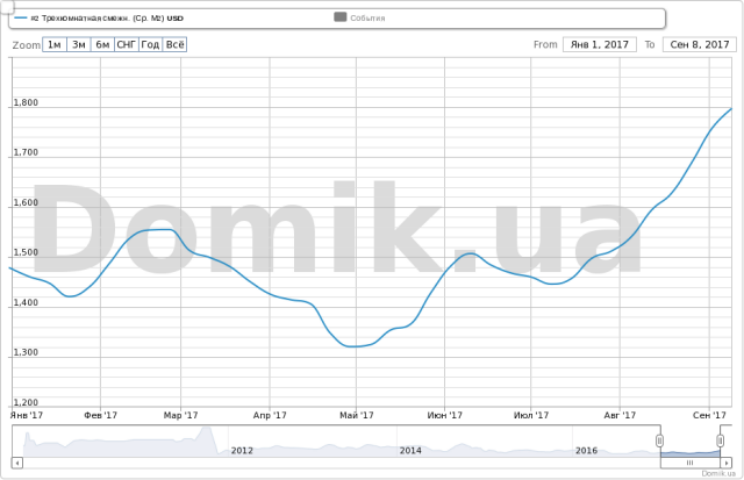Click the Май '17 axis label
Viewport: 744px width, 480px height.
click(x=356, y=415)
